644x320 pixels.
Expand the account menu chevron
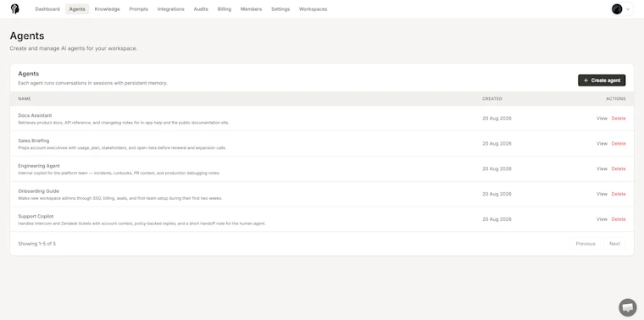click(x=628, y=9)
